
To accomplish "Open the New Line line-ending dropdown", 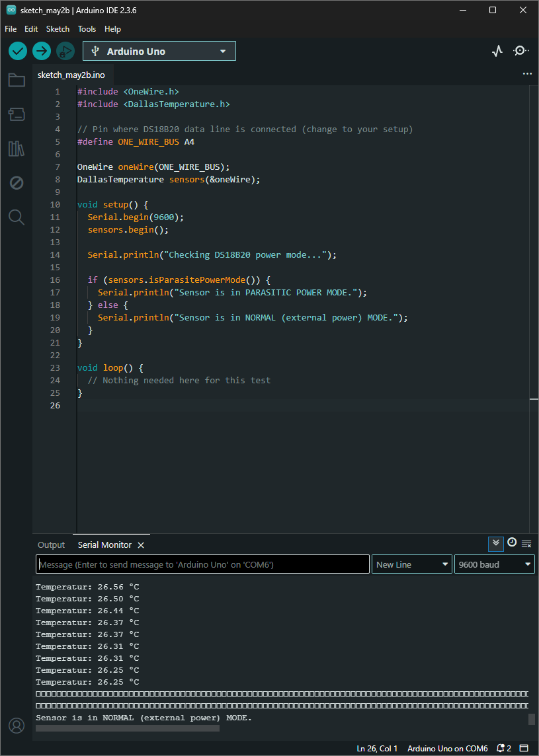I will point(411,564).
